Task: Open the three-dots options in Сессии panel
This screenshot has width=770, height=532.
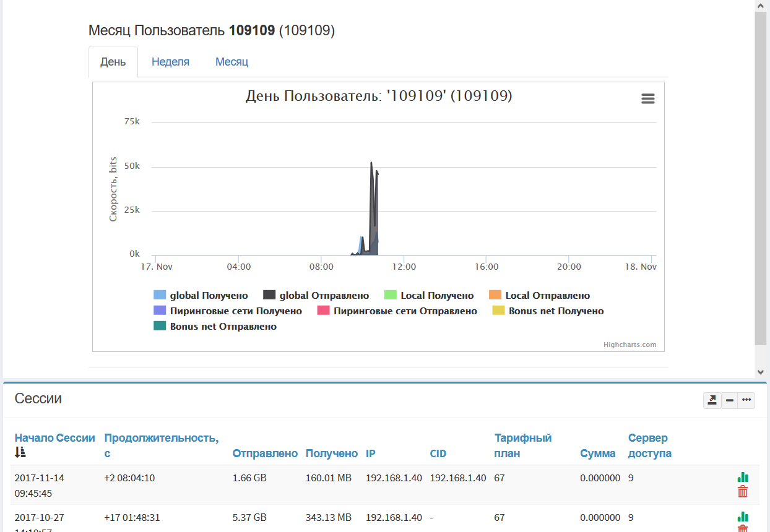Action: 746,400
